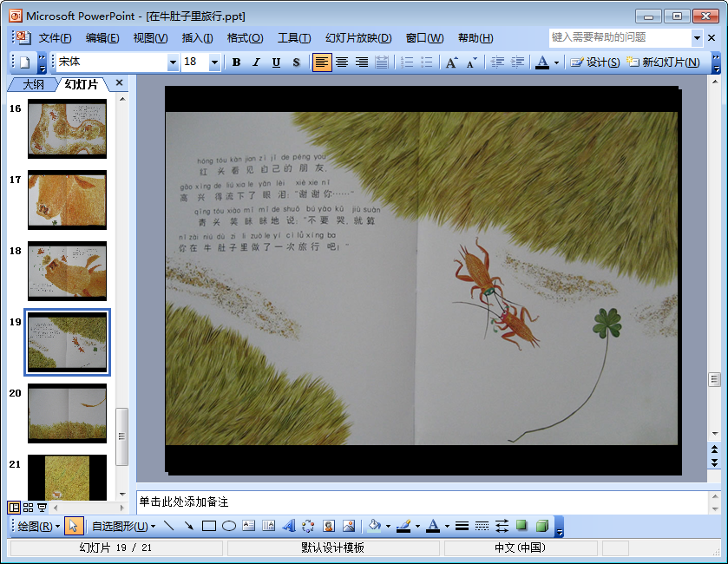Expand the help question dropdown
Screen dimensions: 728x564
pos(697,38)
